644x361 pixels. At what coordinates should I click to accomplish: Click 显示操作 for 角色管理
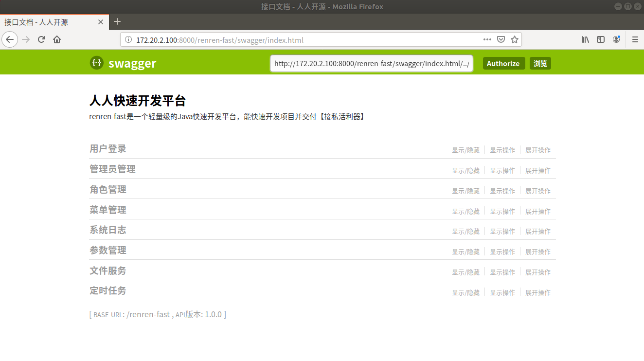tap(502, 191)
